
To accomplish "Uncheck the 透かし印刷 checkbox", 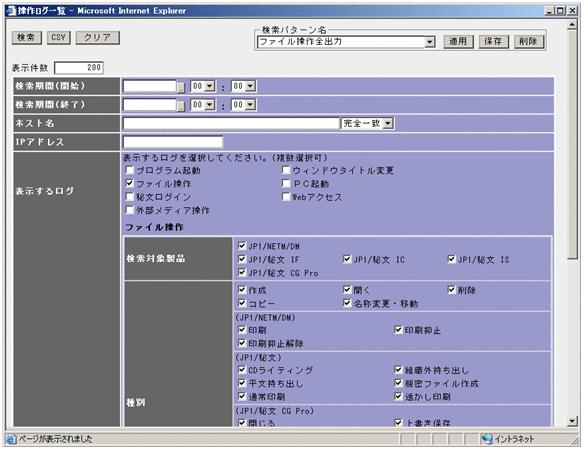I will [398, 396].
